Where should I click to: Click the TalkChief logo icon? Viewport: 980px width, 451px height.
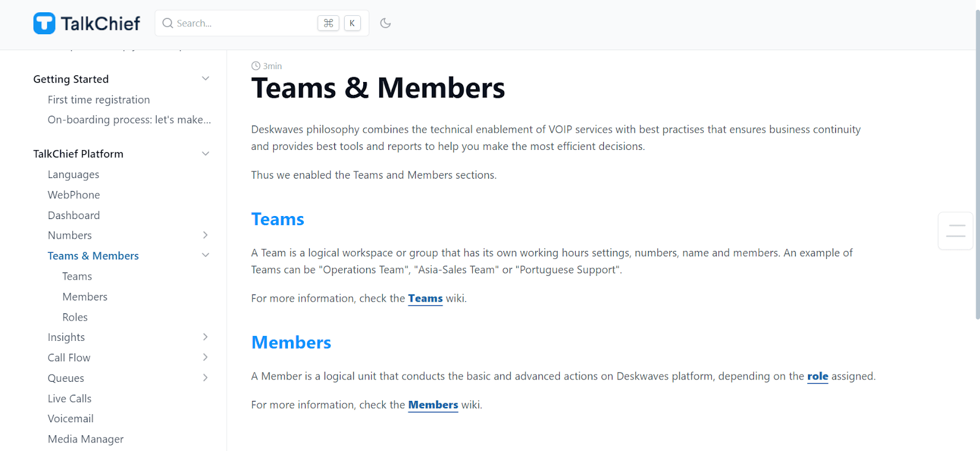(44, 23)
